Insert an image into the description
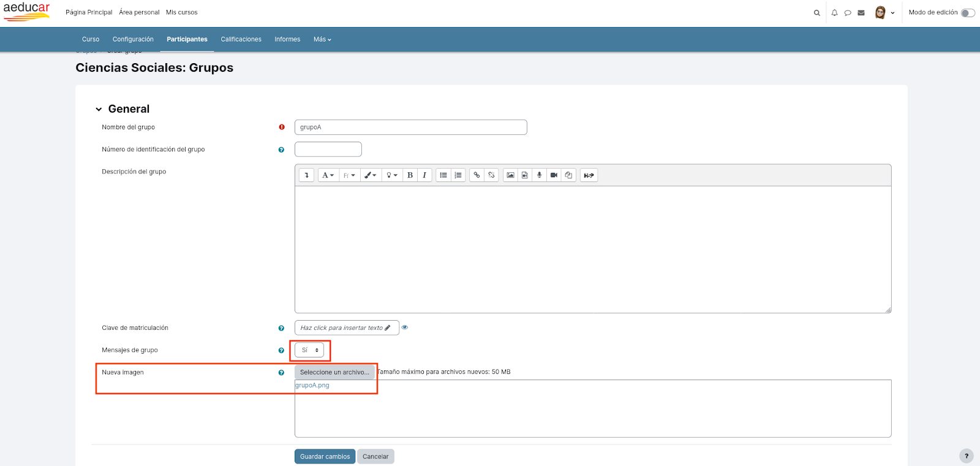The width and height of the screenshot is (980, 466). pos(510,175)
